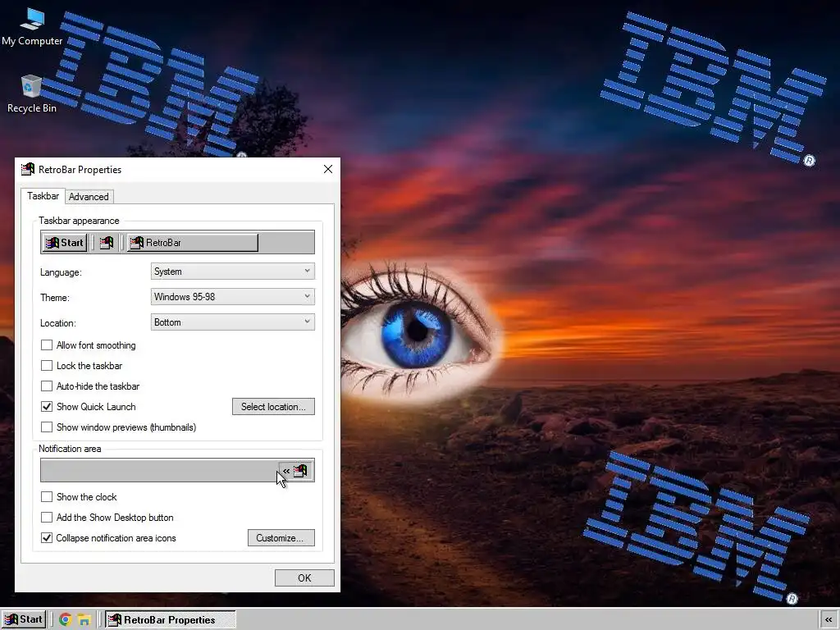Click the "Location:" label
Image resolution: width=840 pixels, height=630 pixels.
click(x=58, y=323)
